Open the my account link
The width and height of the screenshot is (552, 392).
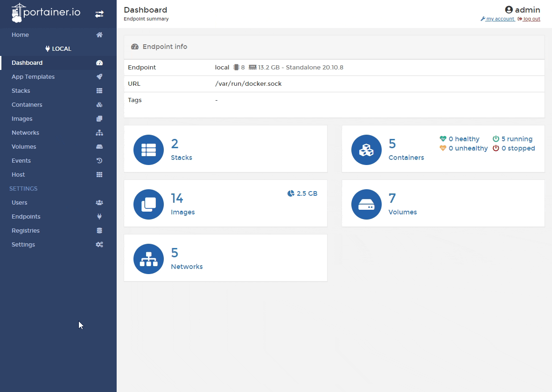(500, 19)
